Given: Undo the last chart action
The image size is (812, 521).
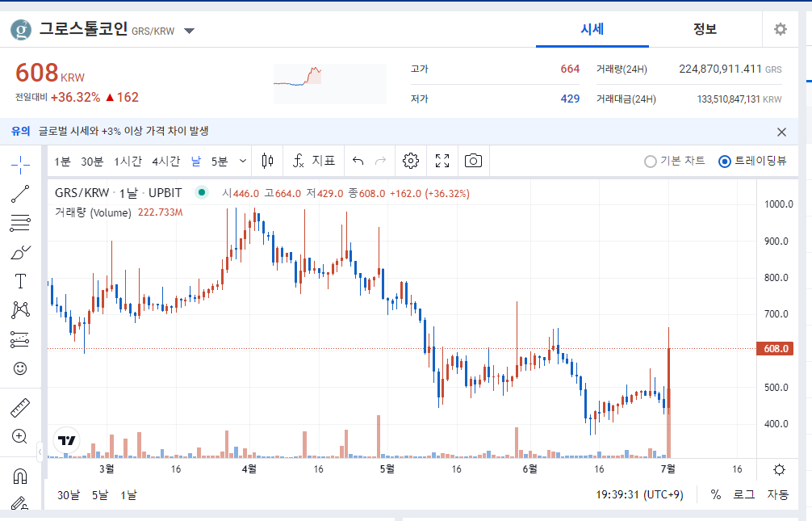Looking at the screenshot, I should tap(358, 161).
